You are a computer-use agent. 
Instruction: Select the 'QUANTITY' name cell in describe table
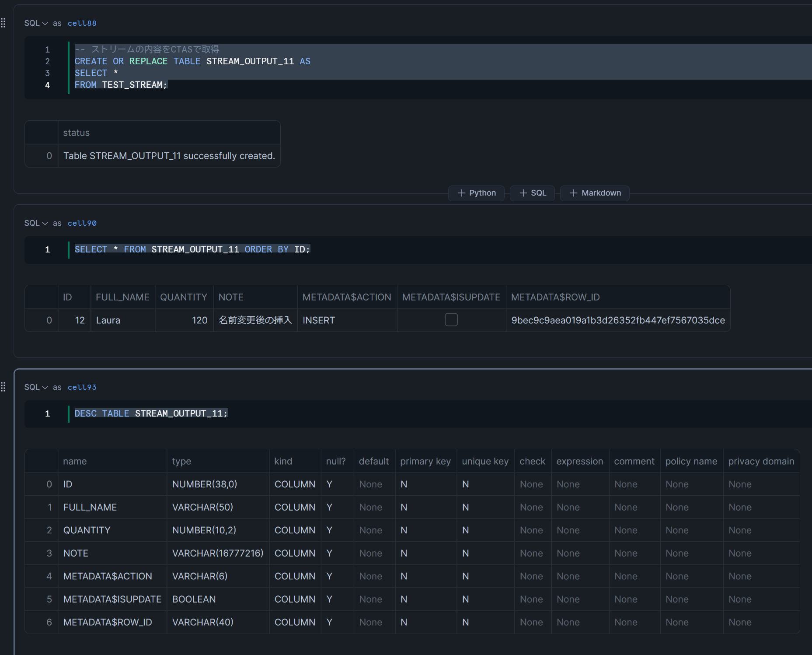(112, 530)
